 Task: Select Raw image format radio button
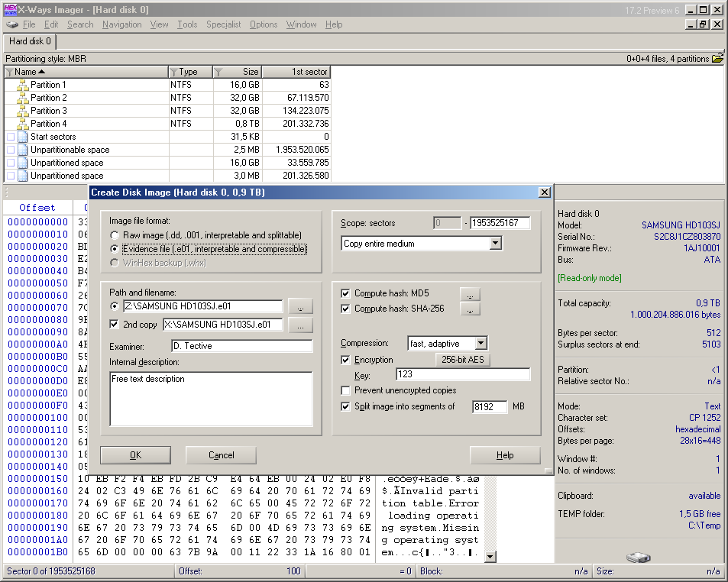point(115,235)
